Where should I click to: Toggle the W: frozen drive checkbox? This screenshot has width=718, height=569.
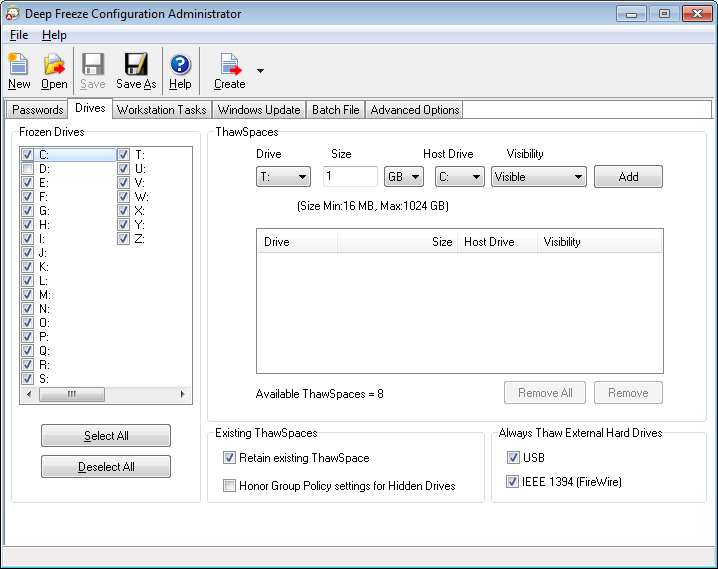[x=123, y=197]
